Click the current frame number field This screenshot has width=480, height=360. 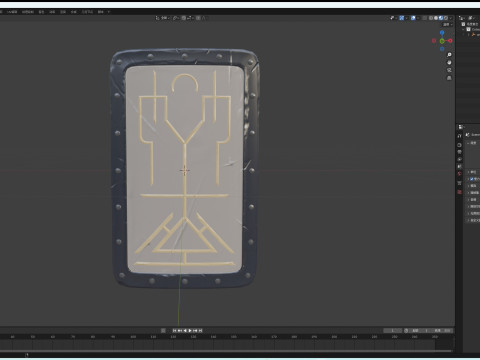392,330
